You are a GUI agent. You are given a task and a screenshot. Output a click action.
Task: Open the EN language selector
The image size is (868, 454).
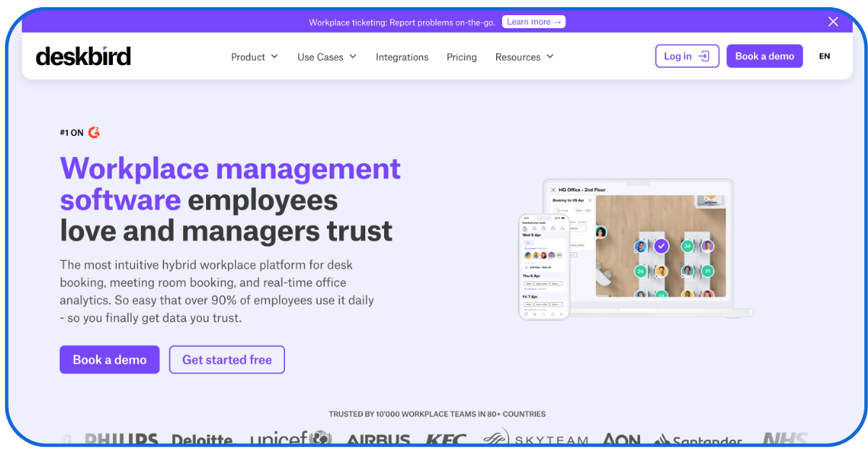tap(825, 56)
